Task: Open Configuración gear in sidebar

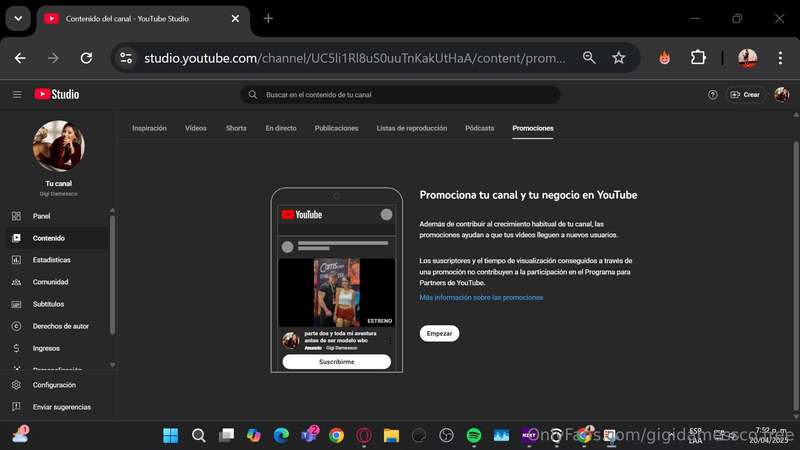Action: (16, 385)
